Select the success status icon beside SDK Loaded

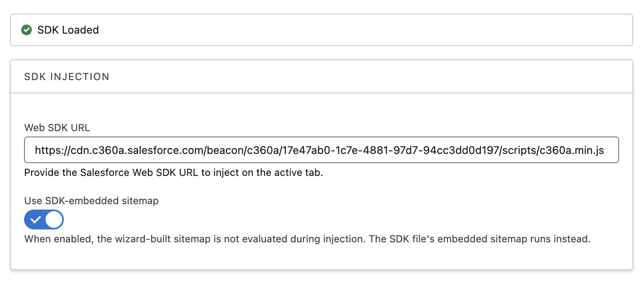(26, 30)
